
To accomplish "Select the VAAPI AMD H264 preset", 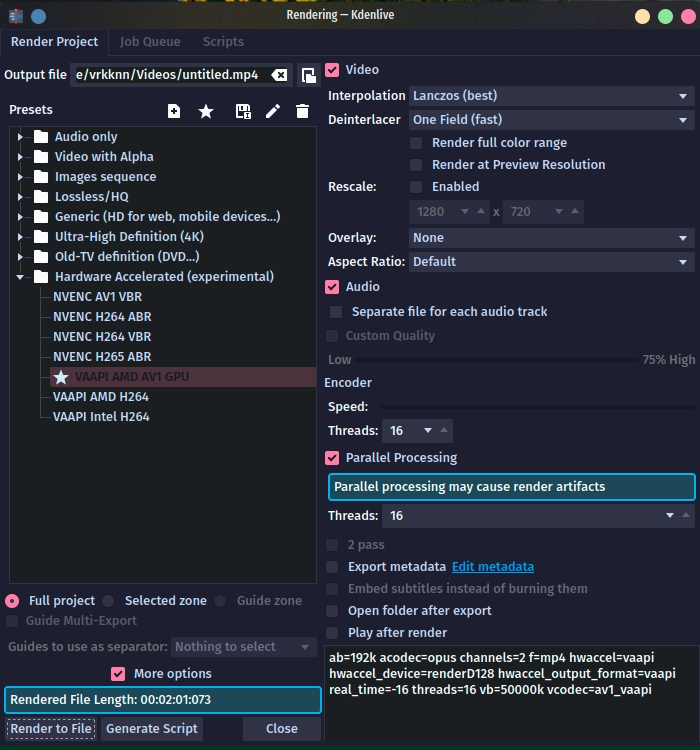I will click(x=101, y=397).
